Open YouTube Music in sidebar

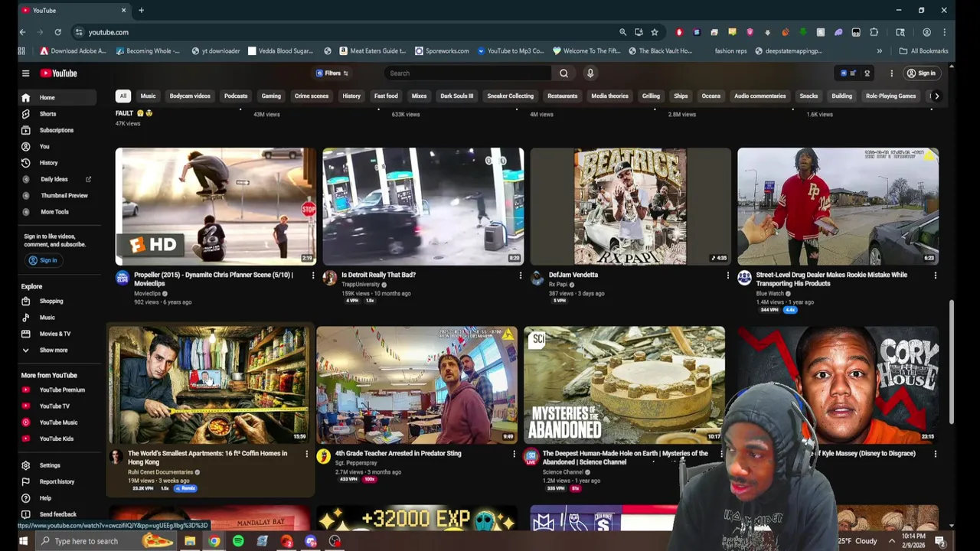point(57,422)
